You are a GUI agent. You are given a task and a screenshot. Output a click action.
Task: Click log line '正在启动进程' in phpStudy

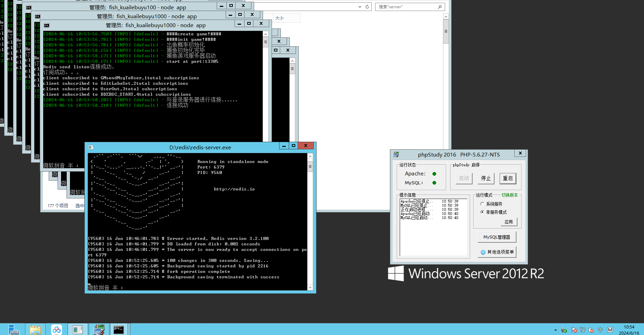429,209
